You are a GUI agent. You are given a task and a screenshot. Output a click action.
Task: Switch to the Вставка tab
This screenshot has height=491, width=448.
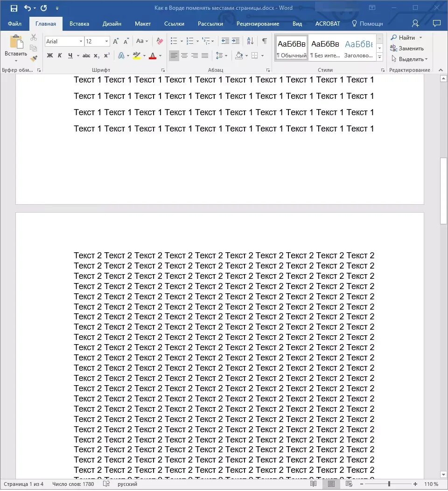pyautogui.click(x=79, y=24)
